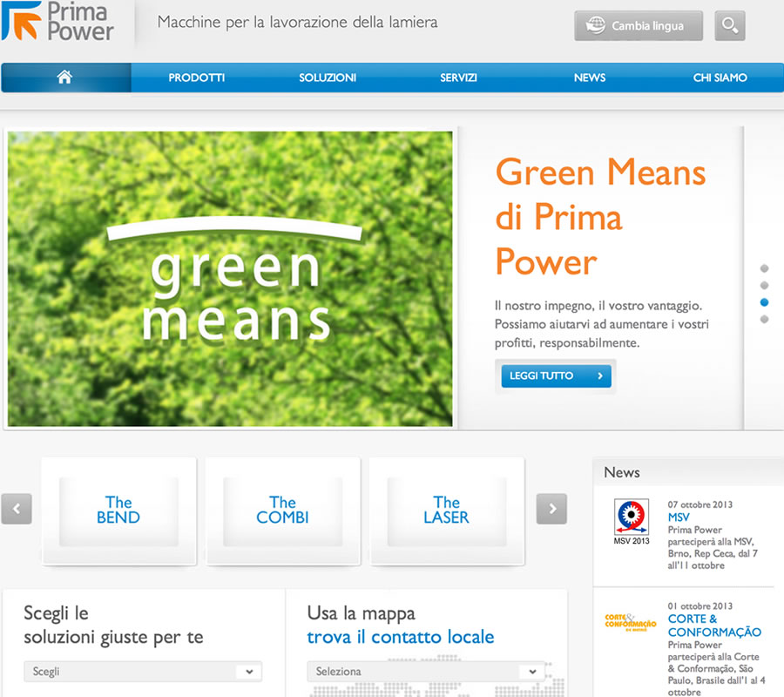The height and width of the screenshot is (697, 784).
Task: Click the MSV 2013 news logo
Action: pyautogui.click(x=631, y=522)
